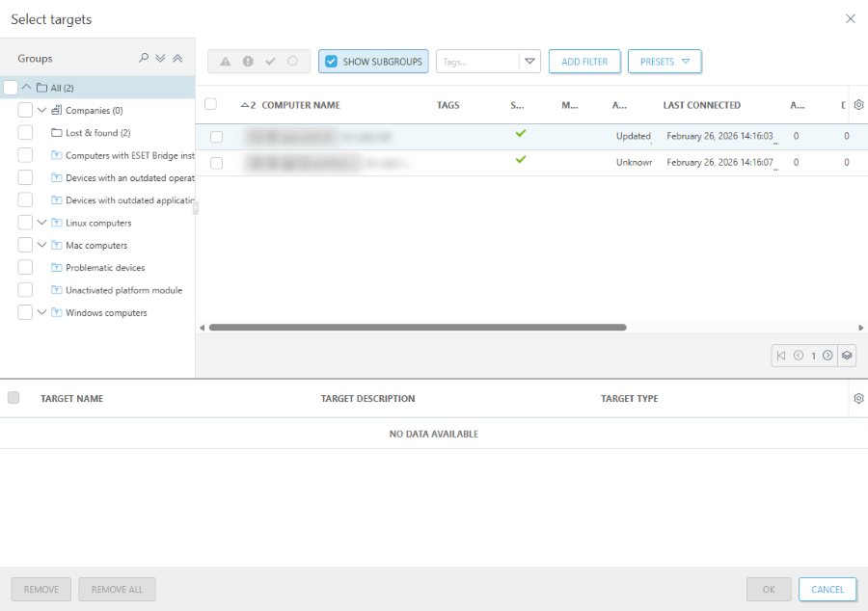
Task: Open the Presets dropdown
Action: point(665,62)
